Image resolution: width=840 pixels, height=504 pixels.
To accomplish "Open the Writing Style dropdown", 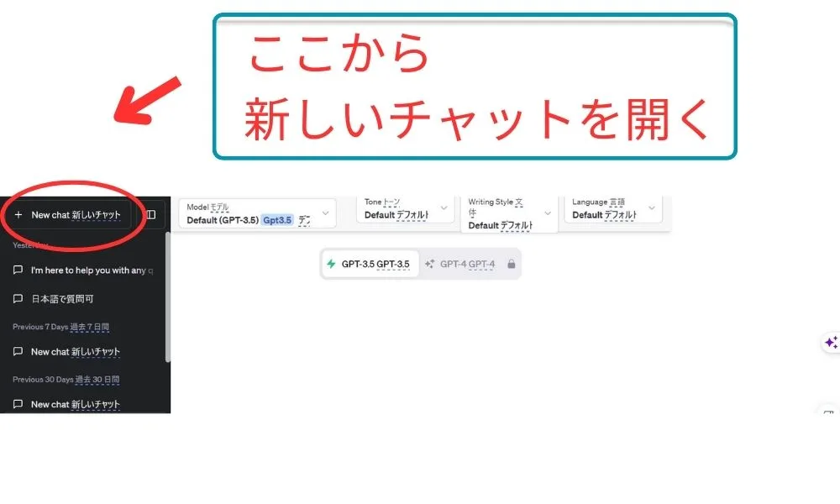I will [509, 213].
